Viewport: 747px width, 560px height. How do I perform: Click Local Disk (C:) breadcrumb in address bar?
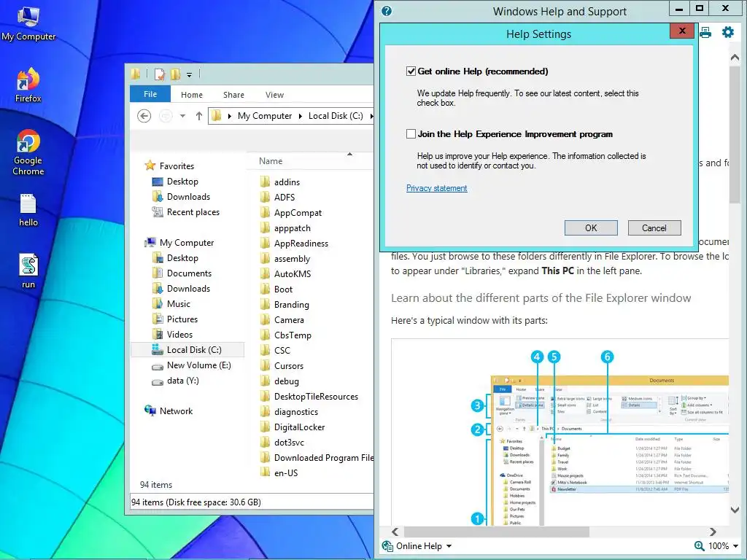(x=336, y=116)
